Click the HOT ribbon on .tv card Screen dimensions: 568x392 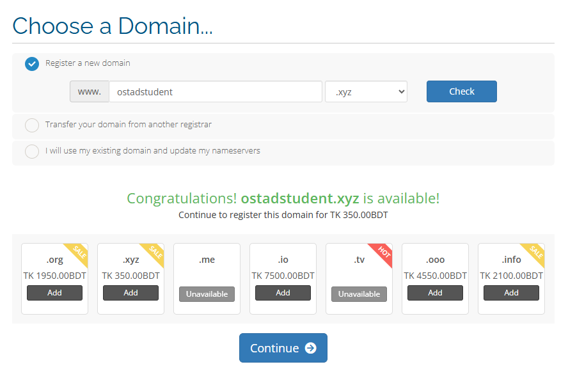(384, 252)
